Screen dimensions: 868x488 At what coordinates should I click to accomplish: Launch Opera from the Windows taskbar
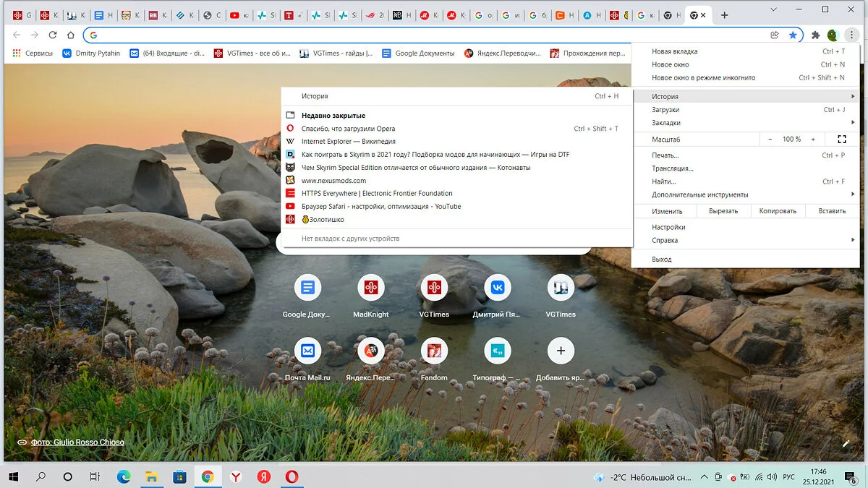pos(292,476)
